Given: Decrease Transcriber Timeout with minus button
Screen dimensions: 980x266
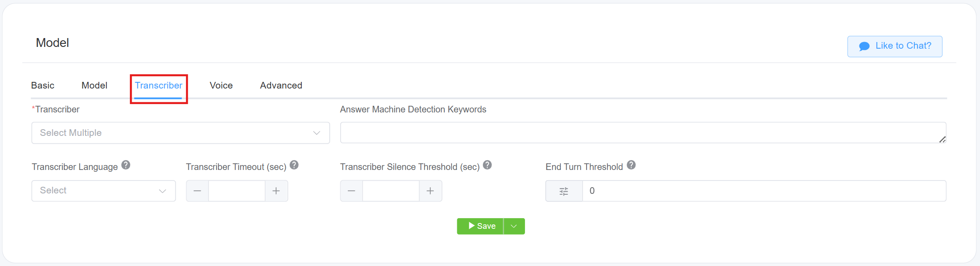Looking at the screenshot, I should 198,191.
